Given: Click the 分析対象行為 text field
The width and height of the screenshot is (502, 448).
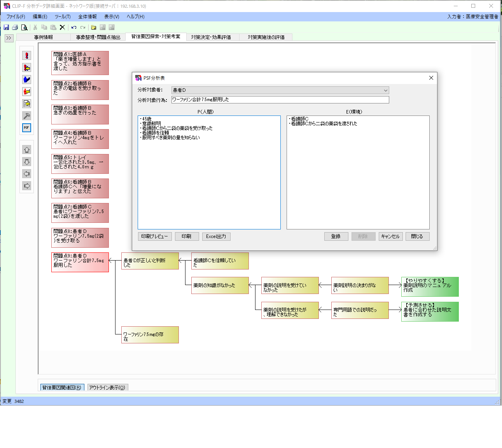Looking at the screenshot, I should 280,100.
